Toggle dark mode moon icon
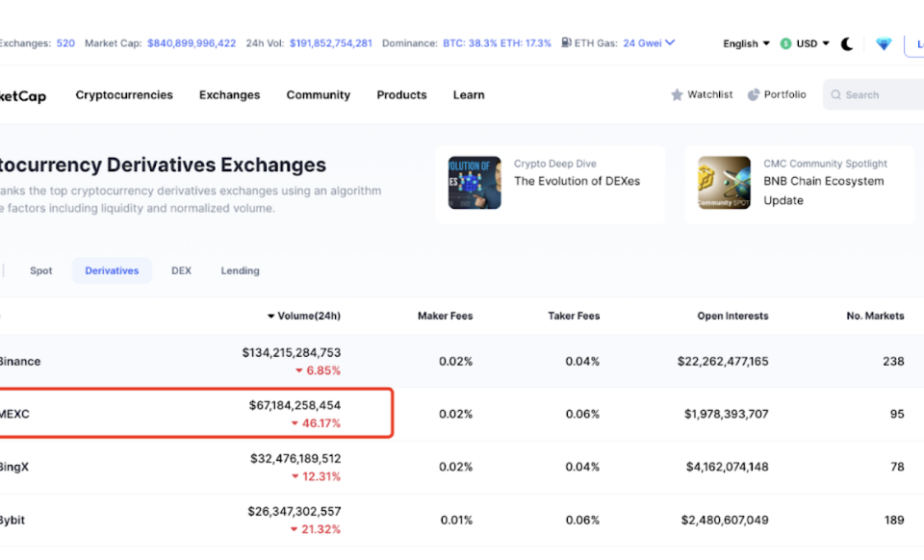 click(847, 43)
